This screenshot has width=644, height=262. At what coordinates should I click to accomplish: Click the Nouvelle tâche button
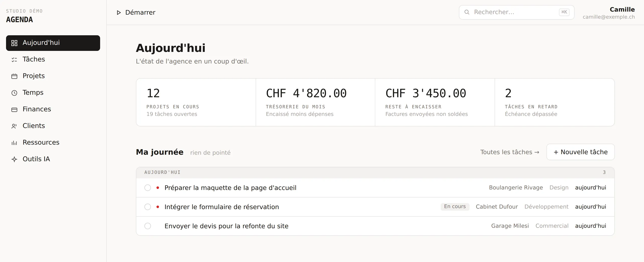tap(580, 152)
